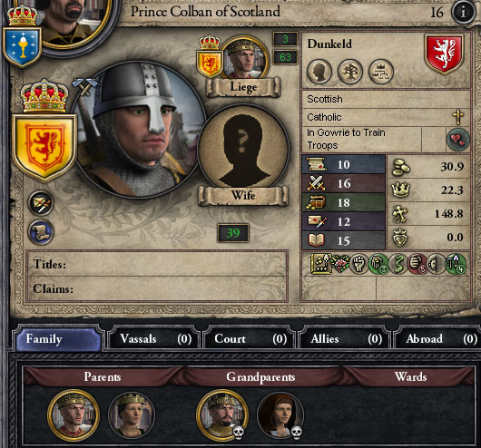This screenshot has width=481, height=448.
Task: Click the red Dunkeld dynasty shield
Action: pos(444,54)
